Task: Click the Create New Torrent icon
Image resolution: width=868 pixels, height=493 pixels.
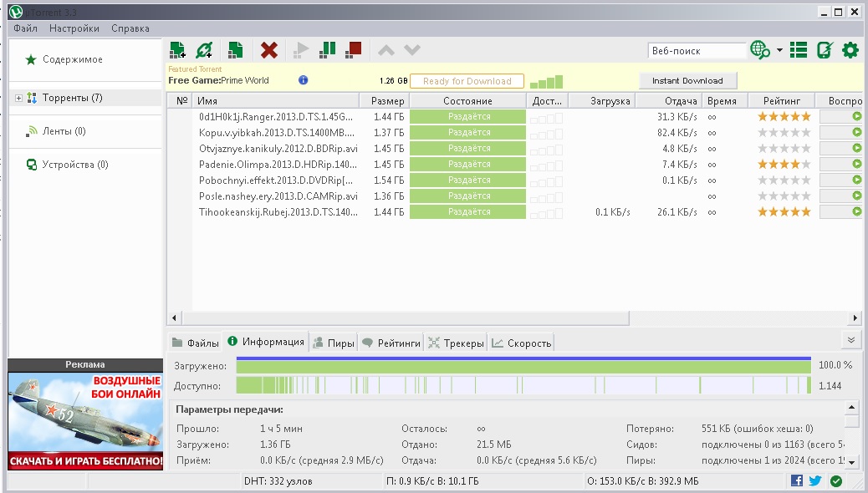Action: coord(236,50)
